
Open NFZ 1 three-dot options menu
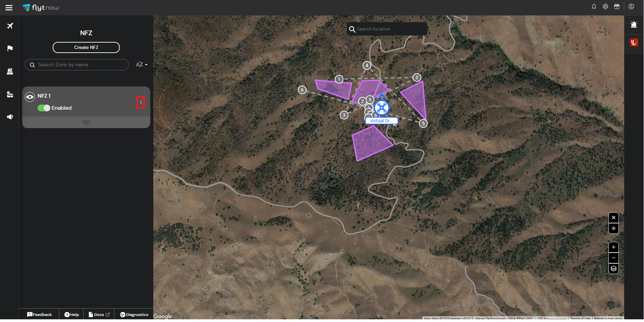pyautogui.click(x=141, y=102)
